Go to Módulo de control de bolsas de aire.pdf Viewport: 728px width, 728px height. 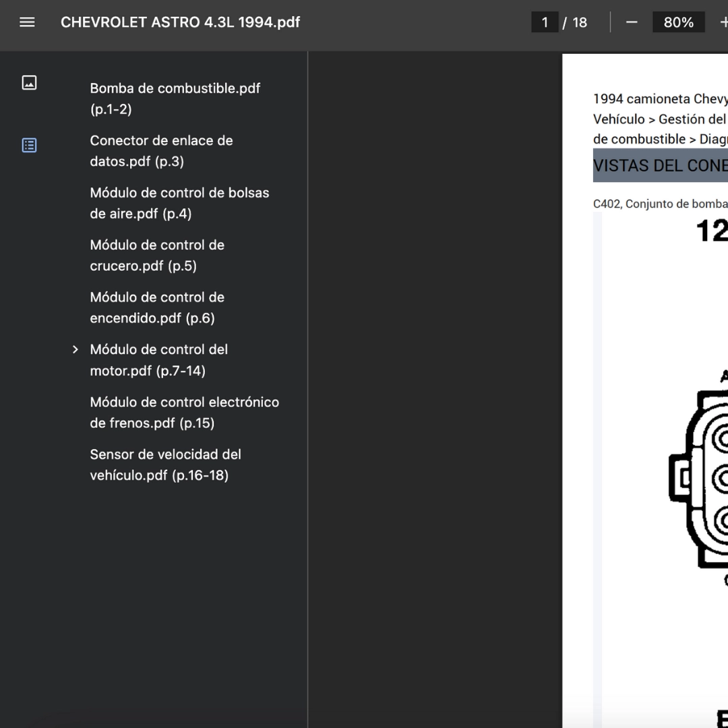[180, 203]
